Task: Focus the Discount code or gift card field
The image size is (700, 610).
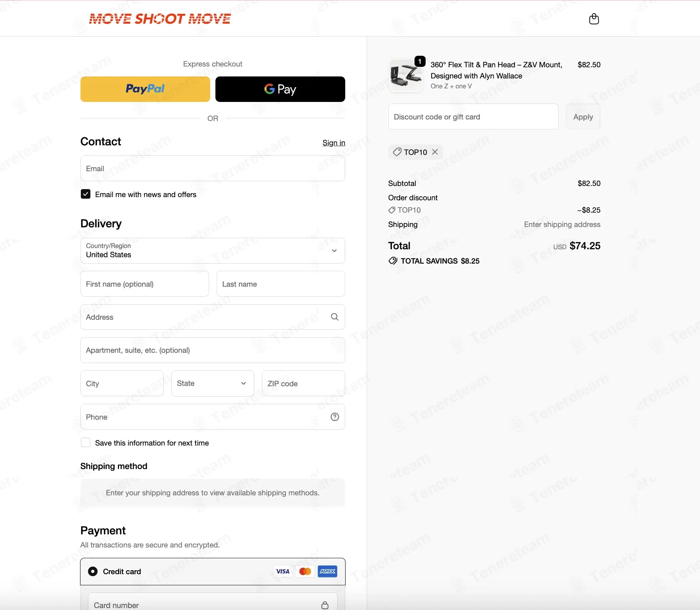Action: 473,117
